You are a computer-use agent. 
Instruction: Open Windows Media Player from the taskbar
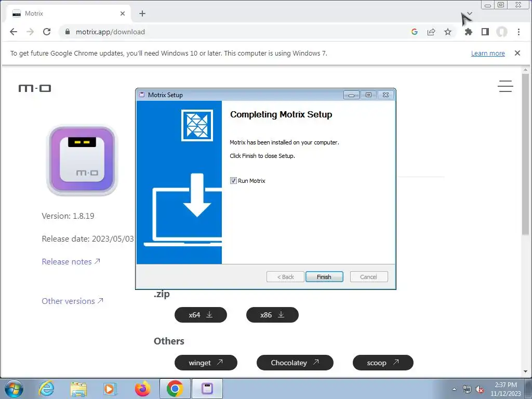click(x=110, y=389)
